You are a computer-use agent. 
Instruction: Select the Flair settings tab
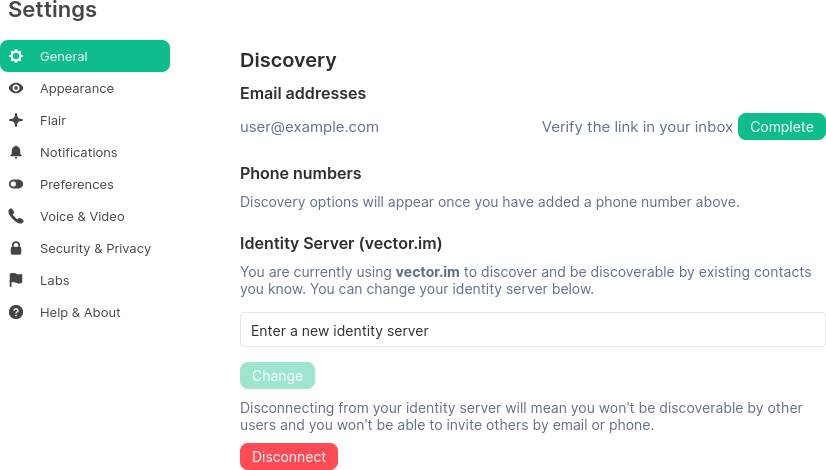pos(53,121)
